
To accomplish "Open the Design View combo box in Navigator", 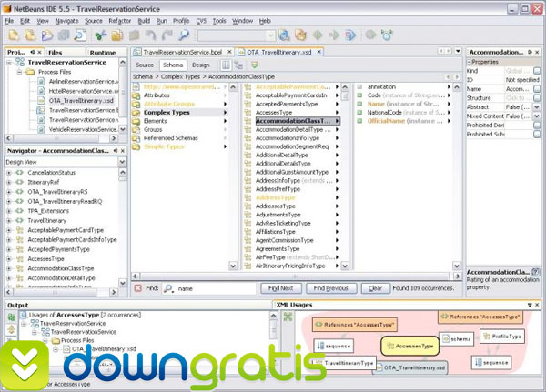I will 66,160.
